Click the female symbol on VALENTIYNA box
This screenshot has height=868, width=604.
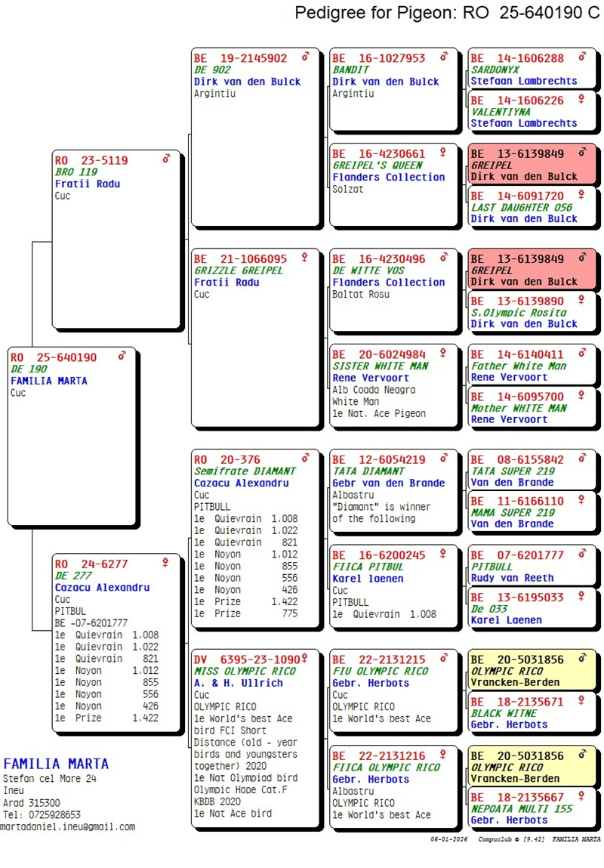[582, 99]
